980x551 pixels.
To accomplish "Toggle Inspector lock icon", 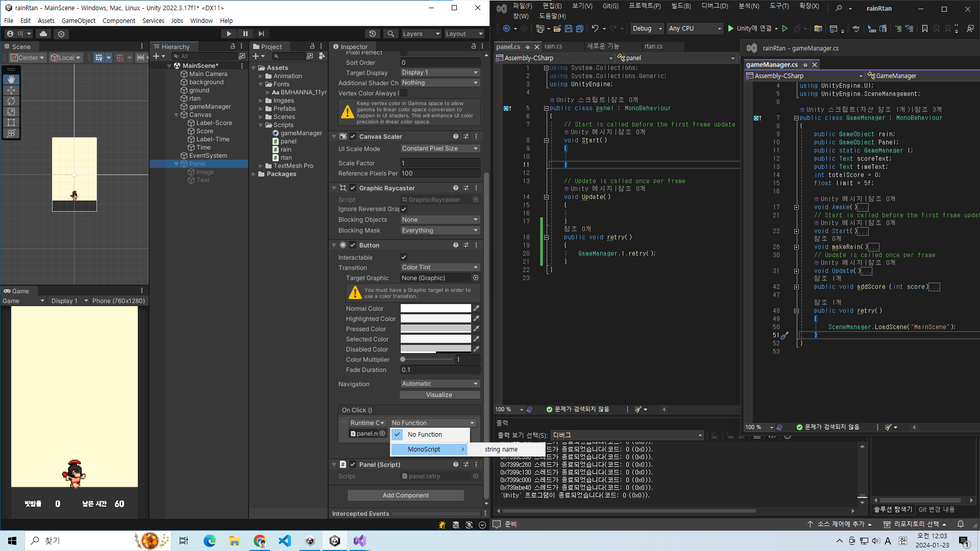I will pyautogui.click(x=473, y=46).
